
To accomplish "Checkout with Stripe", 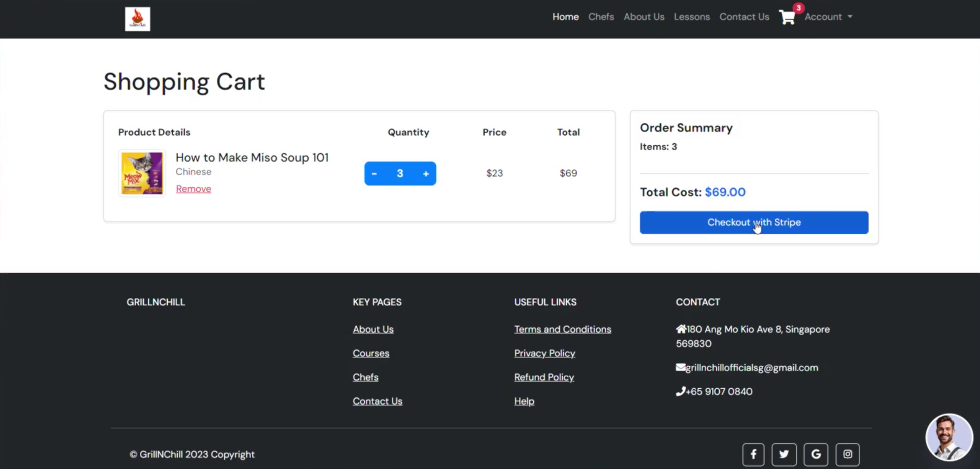I will point(754,222).
